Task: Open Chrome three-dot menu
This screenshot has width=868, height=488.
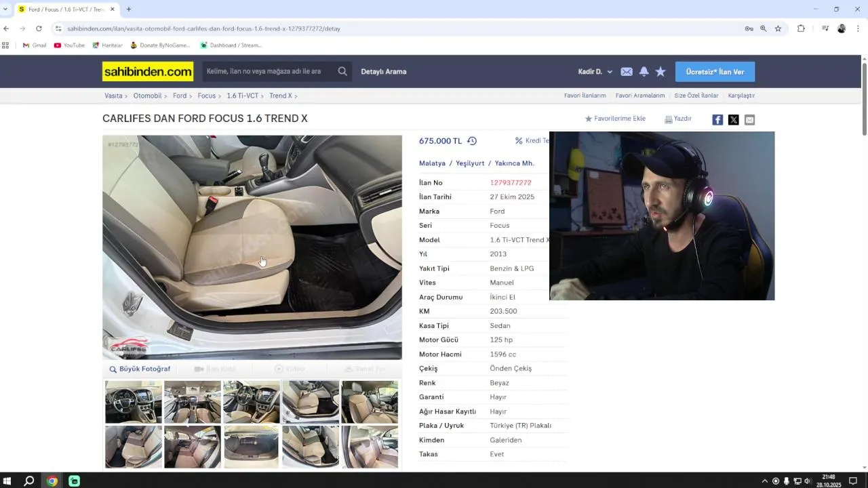Action: (x=859, y=28)
